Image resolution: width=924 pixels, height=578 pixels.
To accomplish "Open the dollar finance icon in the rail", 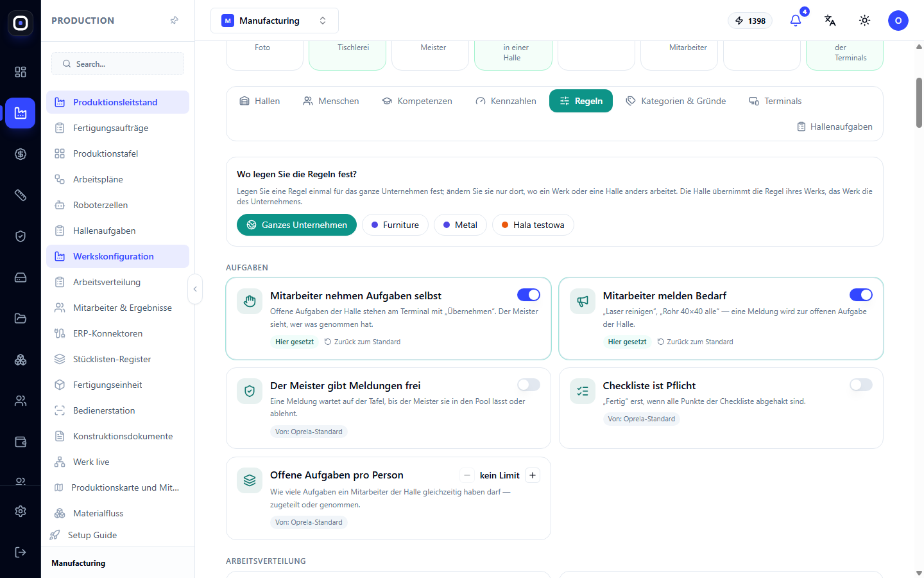I will tap(21, 154).
